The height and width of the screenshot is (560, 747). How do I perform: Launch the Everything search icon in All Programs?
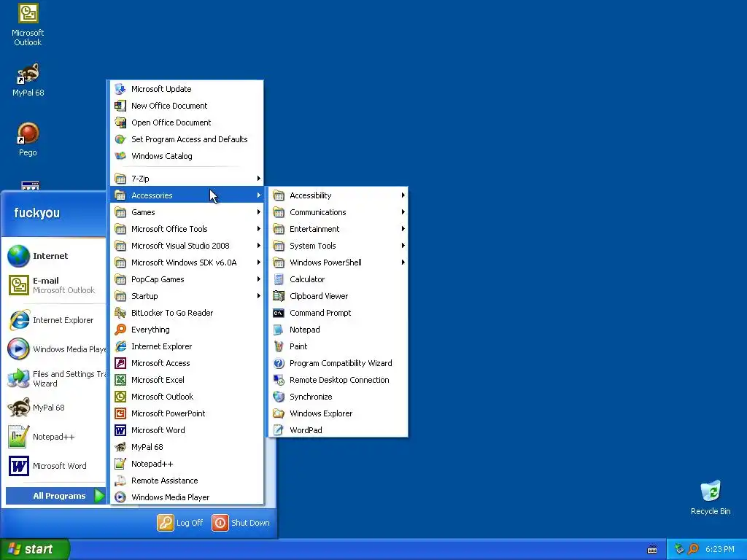tap(120, 330)
